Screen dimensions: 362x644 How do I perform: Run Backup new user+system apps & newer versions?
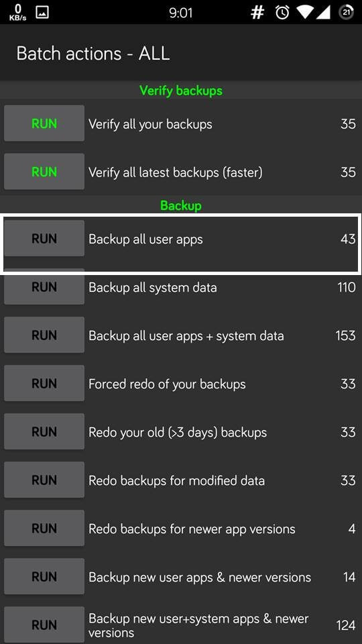tap(44, 625)
